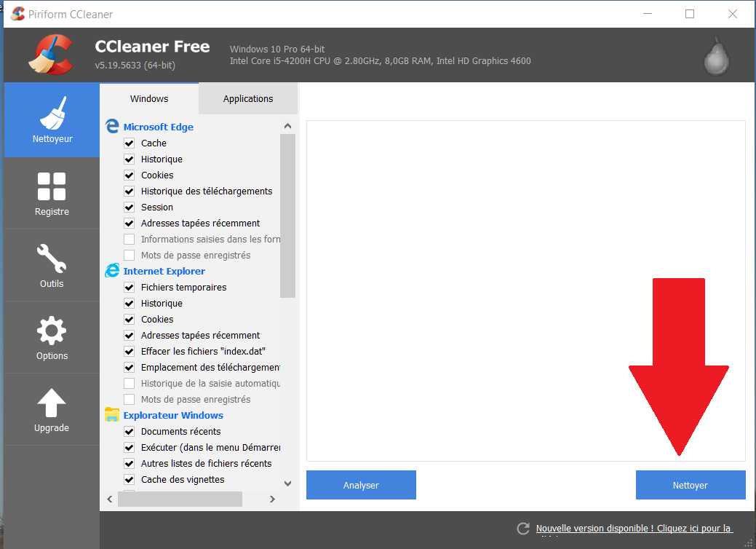Select the Internet Explorer heading
The height and width of the screenshot is (549, 756).
tap(164, 271)
